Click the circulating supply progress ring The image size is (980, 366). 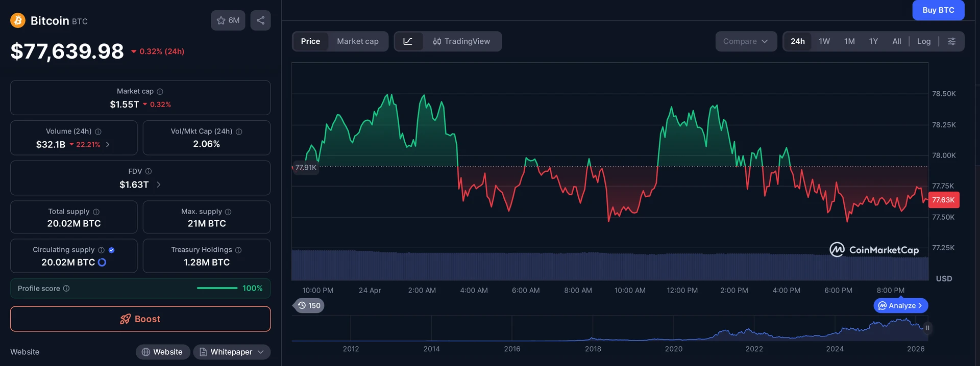point(102,262)
